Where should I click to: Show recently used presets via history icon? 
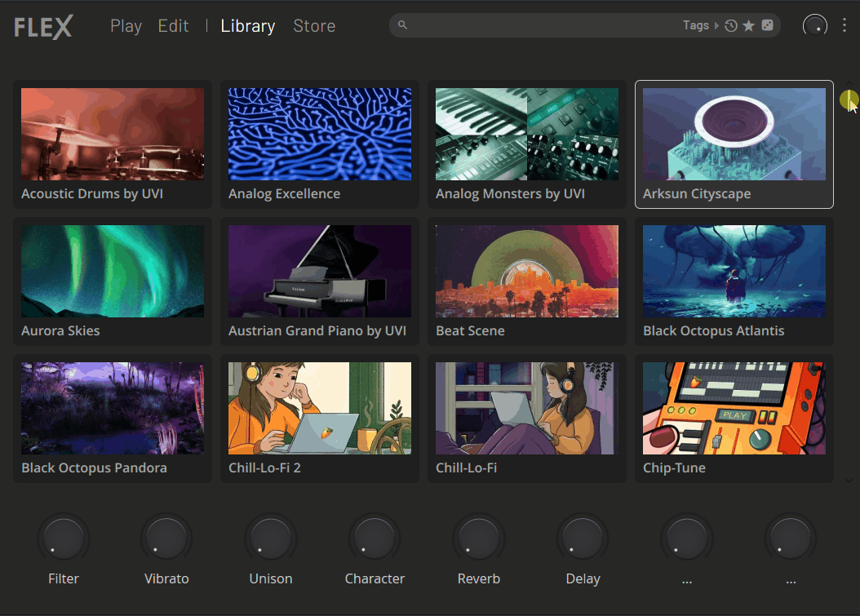[x=730, y=26]
